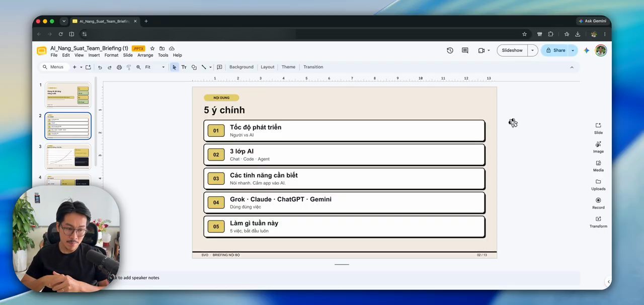Screen dimensions: 644x305
Task: Check the cloud document status icon
Action: coord(172,48)
